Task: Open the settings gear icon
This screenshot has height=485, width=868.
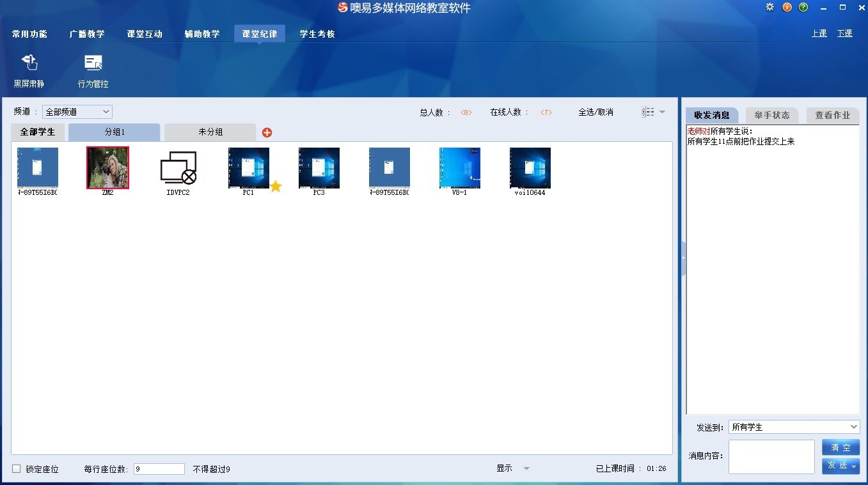Action: [x=769, y=8]
